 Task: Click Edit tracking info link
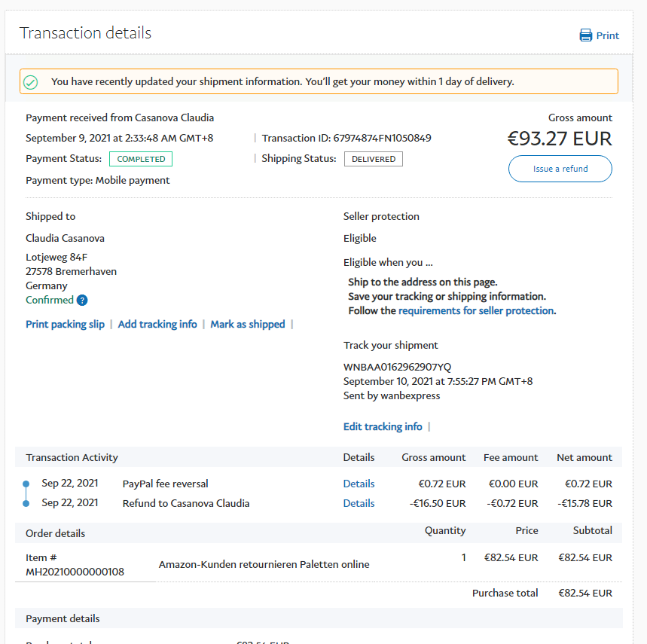383,426
